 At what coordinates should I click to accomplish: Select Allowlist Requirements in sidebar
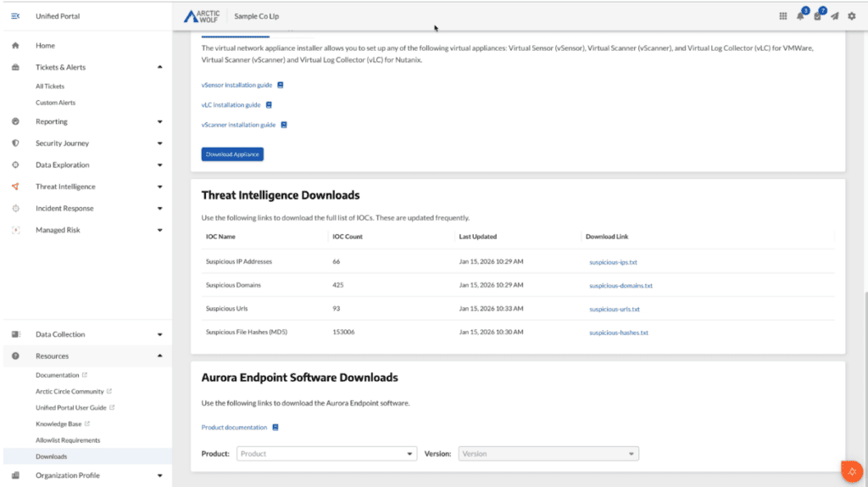tap(68, 440)
